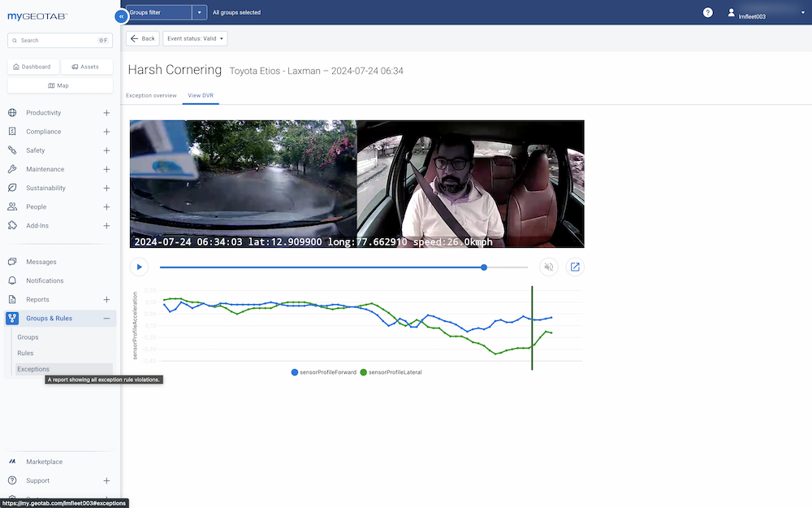Collapse the Groups & Rules section minus

point(106,319)
